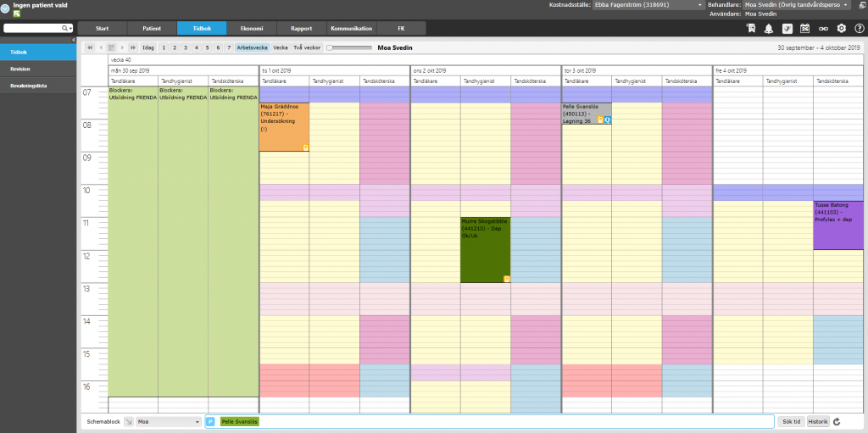Click the Sök tid button
Screen dimensions: 868x433
791,422
